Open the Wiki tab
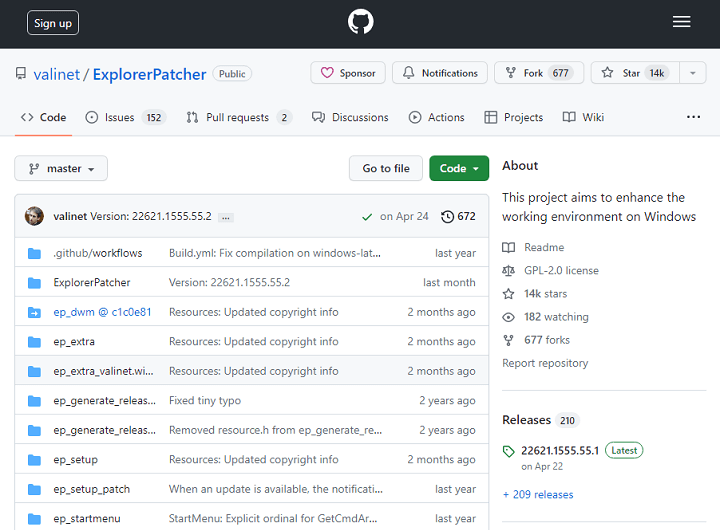720x530 pixels. pos(583,118)
